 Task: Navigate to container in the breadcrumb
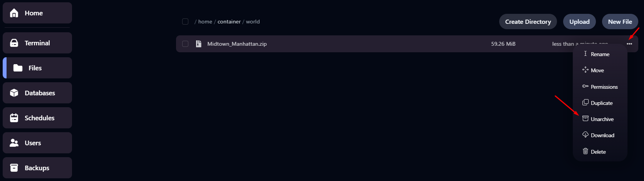coord(229,22)
